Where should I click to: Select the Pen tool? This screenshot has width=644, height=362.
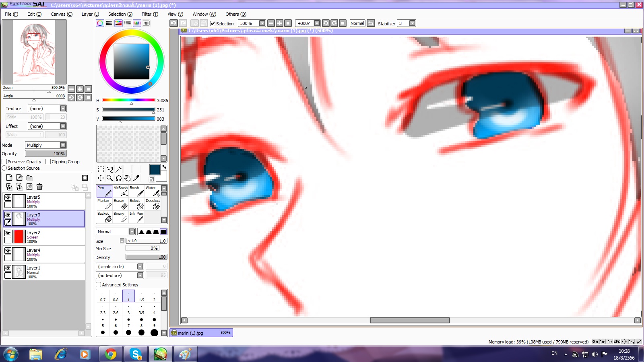(104, 191)
